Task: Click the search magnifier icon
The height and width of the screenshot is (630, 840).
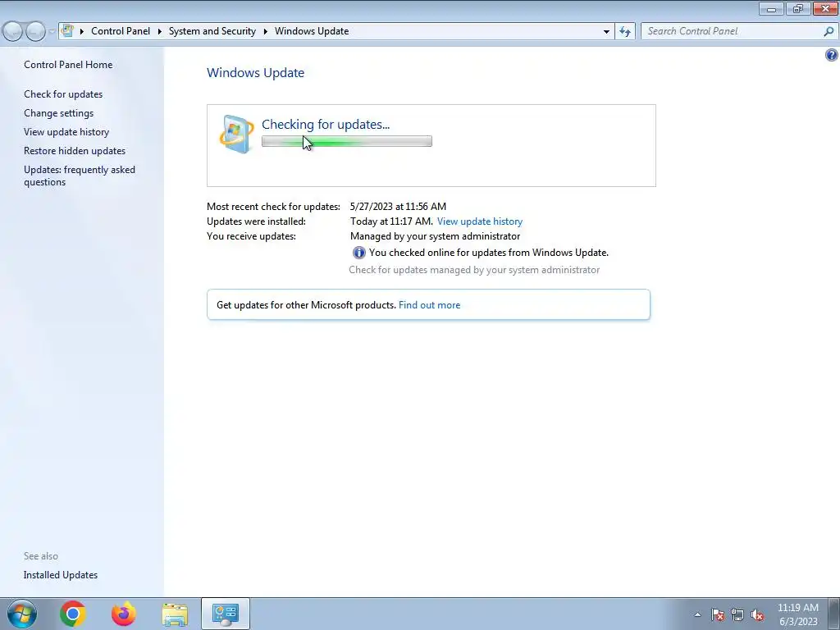Action: click(829, 31)
